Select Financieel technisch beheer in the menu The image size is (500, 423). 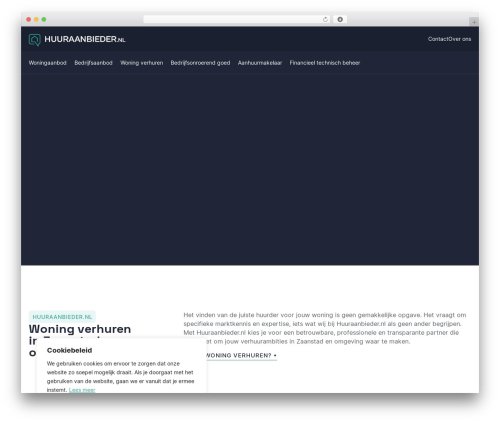(x=325, y=63)
